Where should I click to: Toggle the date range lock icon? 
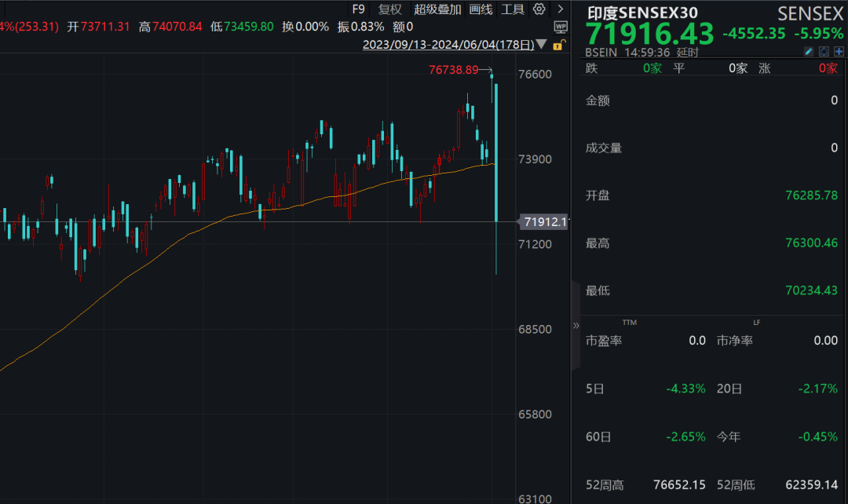pyautogui.click(x=559, y=45)
